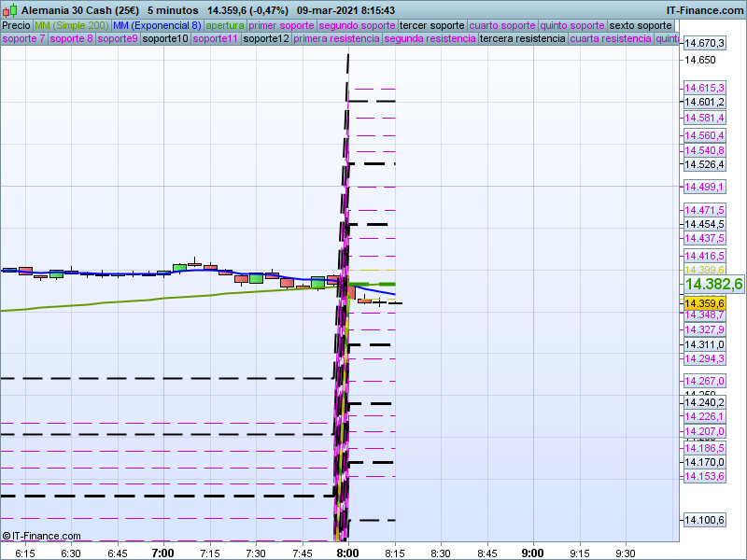Click the IT-Finance.com link at top right

pyautogui.click(x=705, y=9)
